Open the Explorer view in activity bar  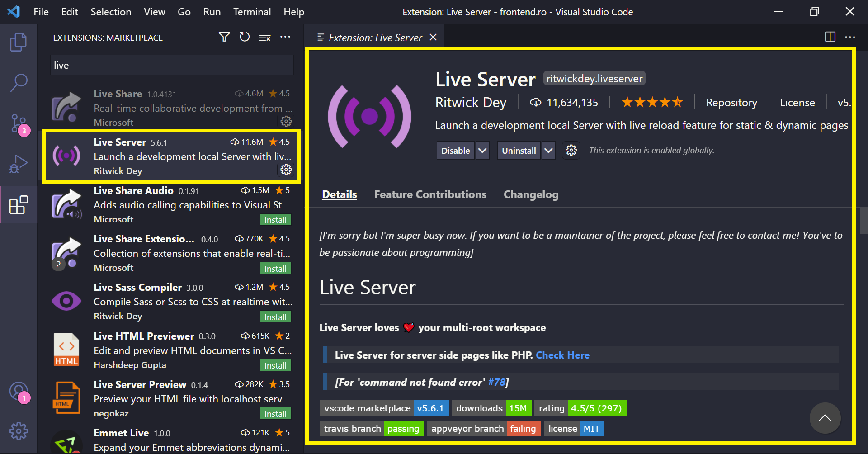coord(19,42)
